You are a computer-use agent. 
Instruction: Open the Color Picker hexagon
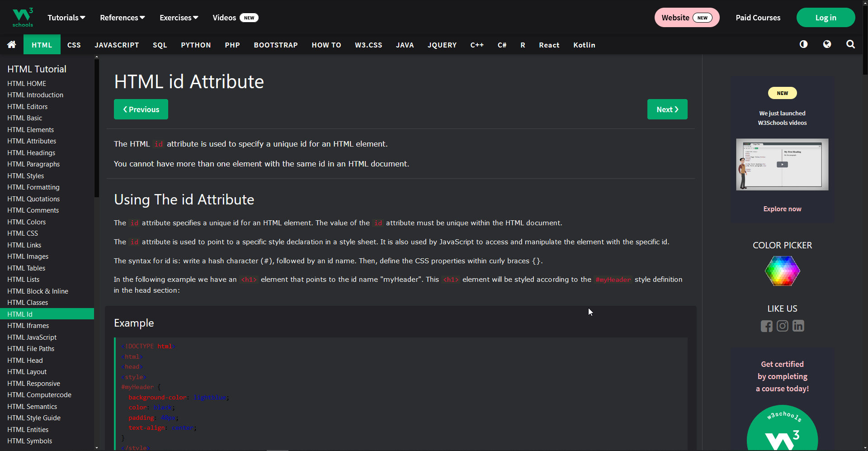click(x=782, y=271)
